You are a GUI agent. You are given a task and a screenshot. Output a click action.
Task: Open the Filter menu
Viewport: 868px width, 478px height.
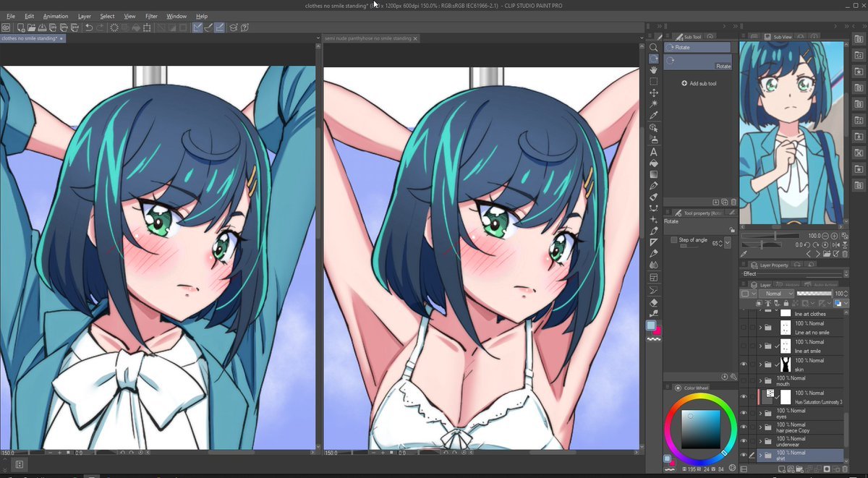pyautogui.click(x=151, y=16)
